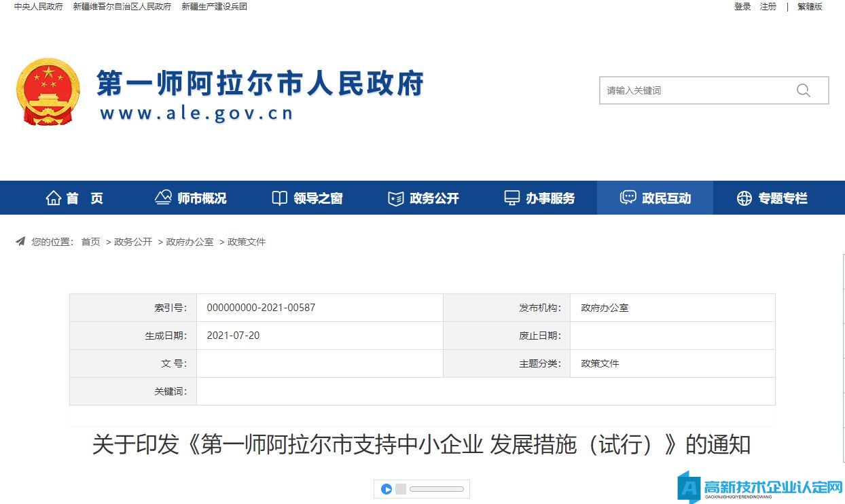Viewport: 845px width, 504px height.
Task: Click the 登录 login link
Action: pyautogui.click(x=742, y=7)
